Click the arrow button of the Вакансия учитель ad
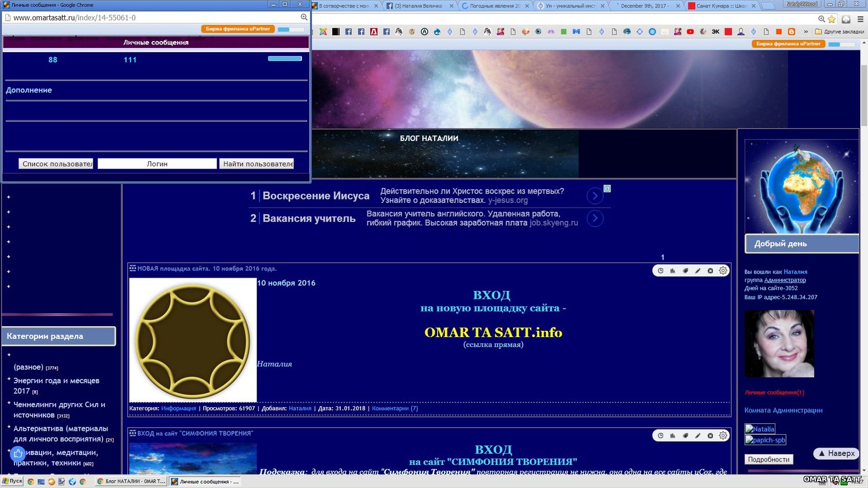Viewport: 868px width, 488px height. (x=595, y=219)
